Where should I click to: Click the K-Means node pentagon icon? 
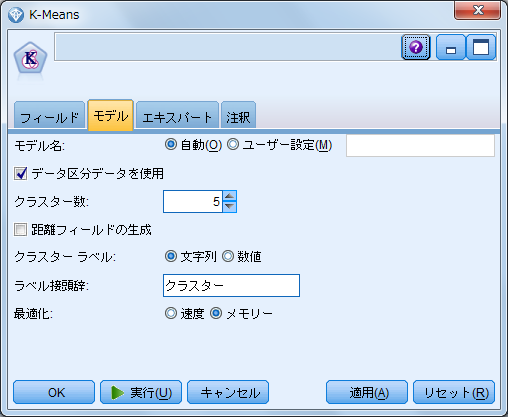tap(30, 58)
